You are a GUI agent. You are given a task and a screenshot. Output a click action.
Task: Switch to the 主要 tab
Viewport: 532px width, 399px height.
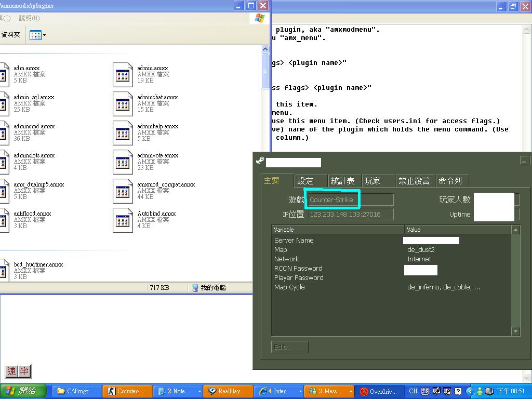(277, 181)
